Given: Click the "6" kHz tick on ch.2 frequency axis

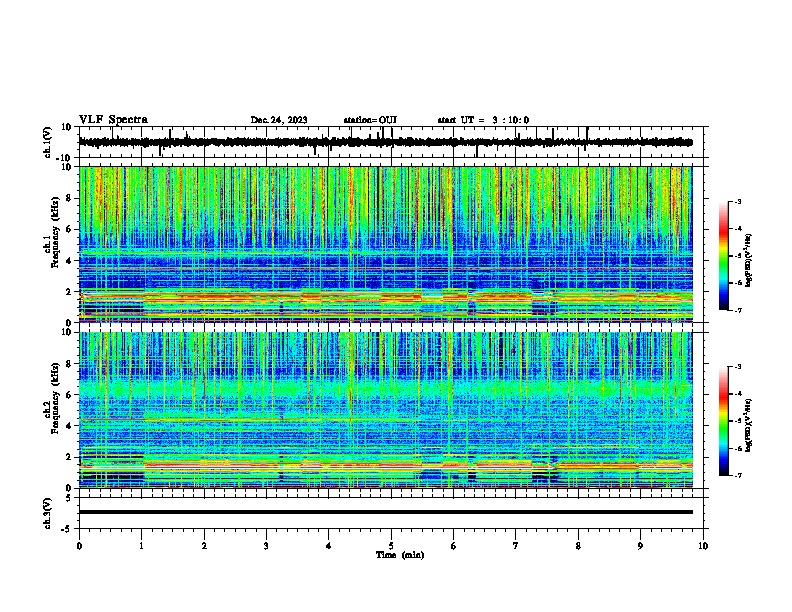Looking at the screenshot, I should 70,394.
